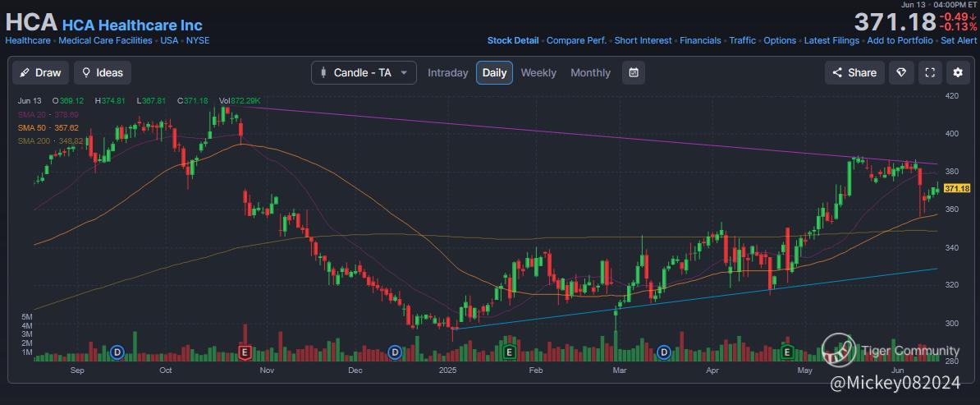
Task: Click Add to Portfolio
Action: [900, 40]
